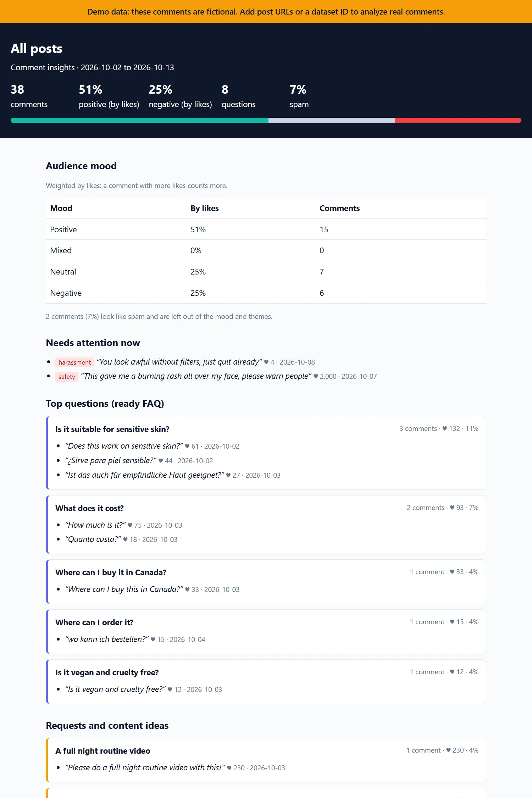Viewport: 532px width, 798px height.
Task: Click the 'Does this work on sensitive skin?' quote
Action: click(x=124, y=446)
